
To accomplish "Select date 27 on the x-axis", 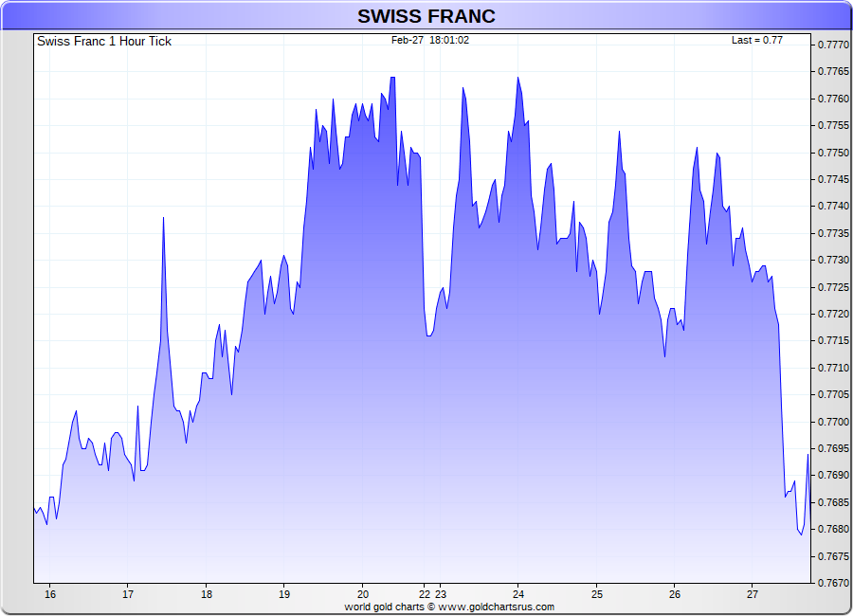I will click(x=752, y=594).
